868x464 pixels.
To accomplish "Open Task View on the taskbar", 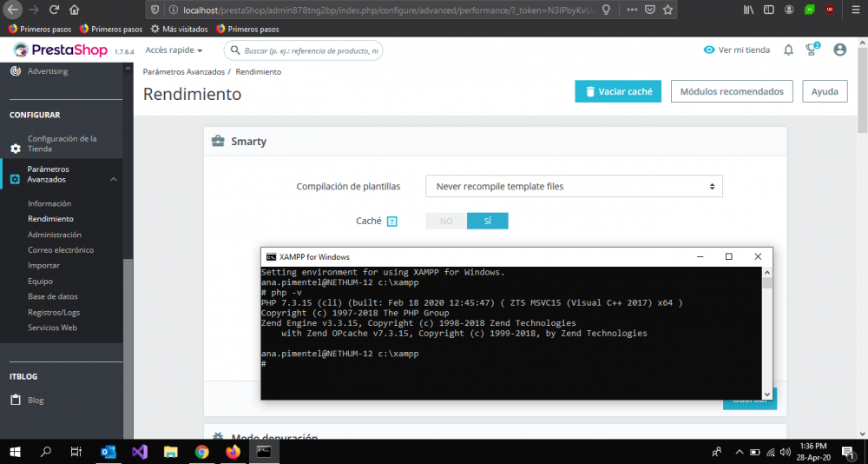I will point(76,452).
